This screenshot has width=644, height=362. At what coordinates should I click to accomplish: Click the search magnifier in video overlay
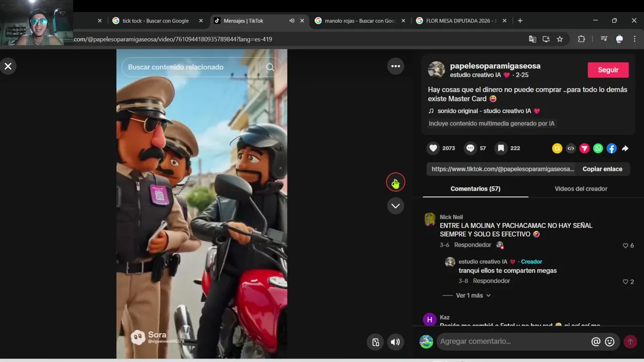[270, 67]
